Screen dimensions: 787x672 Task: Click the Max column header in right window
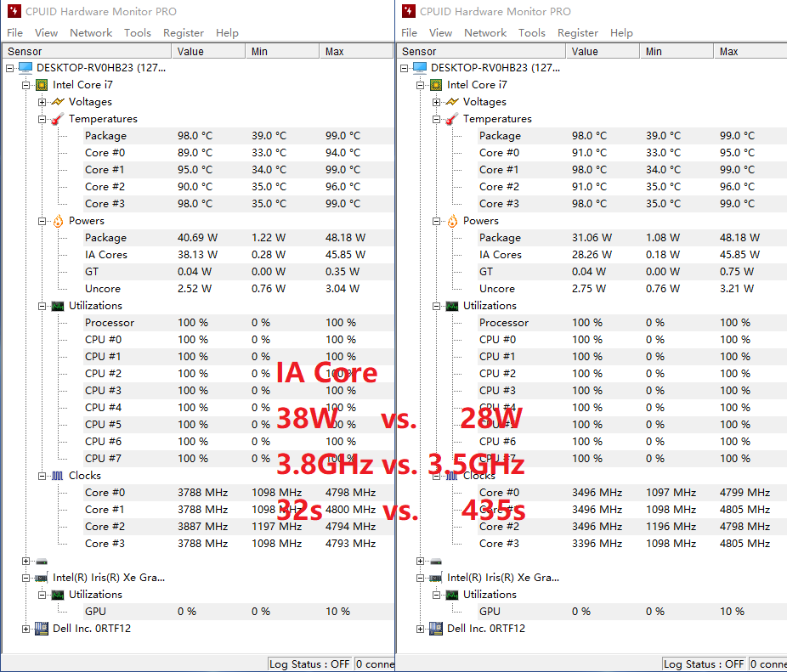pyautogui.click(x=750, y=51)
